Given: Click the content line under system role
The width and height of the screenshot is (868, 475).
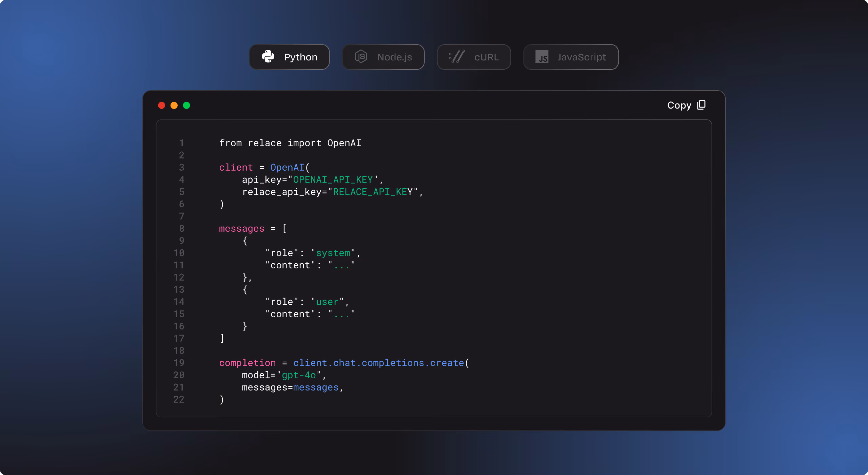Looking at the screenshot, I should [x=310, y=265].
